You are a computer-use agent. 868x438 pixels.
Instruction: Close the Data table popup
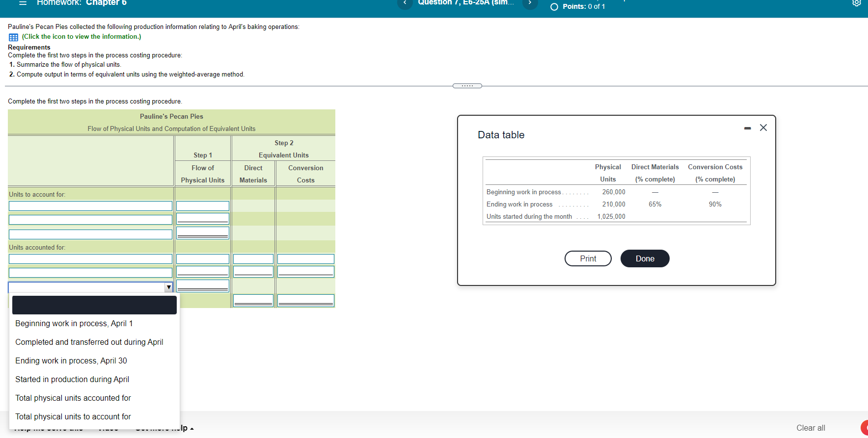point(763,128)
